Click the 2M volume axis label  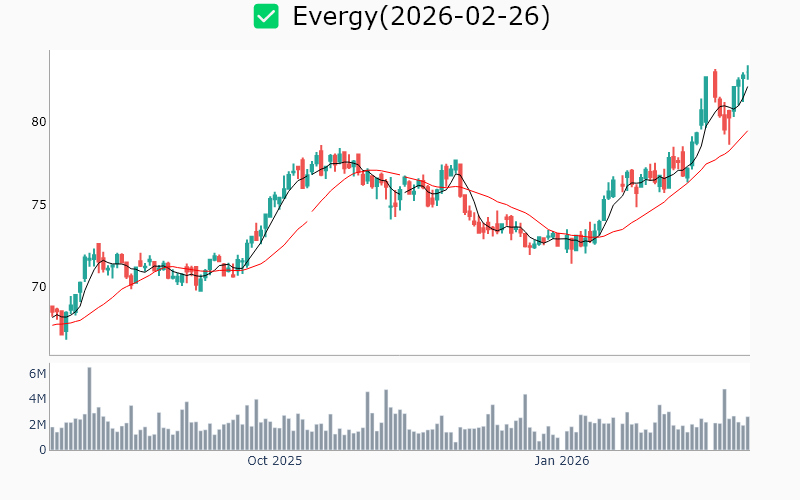coord(36,425)
